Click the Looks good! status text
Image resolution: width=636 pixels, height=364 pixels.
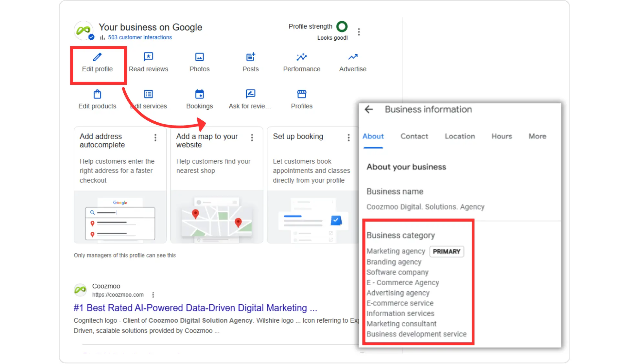332,38
